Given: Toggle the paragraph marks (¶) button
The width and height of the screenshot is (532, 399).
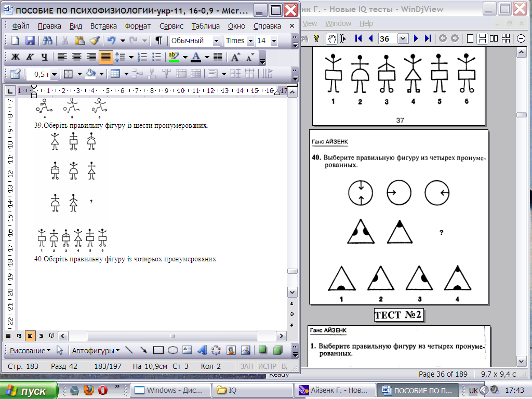Looking at the screenshot, I should [158, 41].
